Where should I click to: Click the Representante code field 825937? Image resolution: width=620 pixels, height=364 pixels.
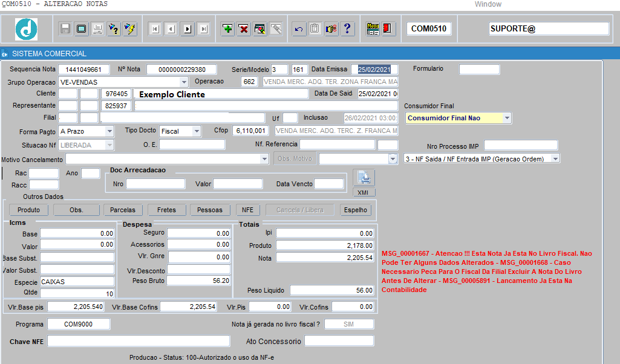click(x=116, y=106)
